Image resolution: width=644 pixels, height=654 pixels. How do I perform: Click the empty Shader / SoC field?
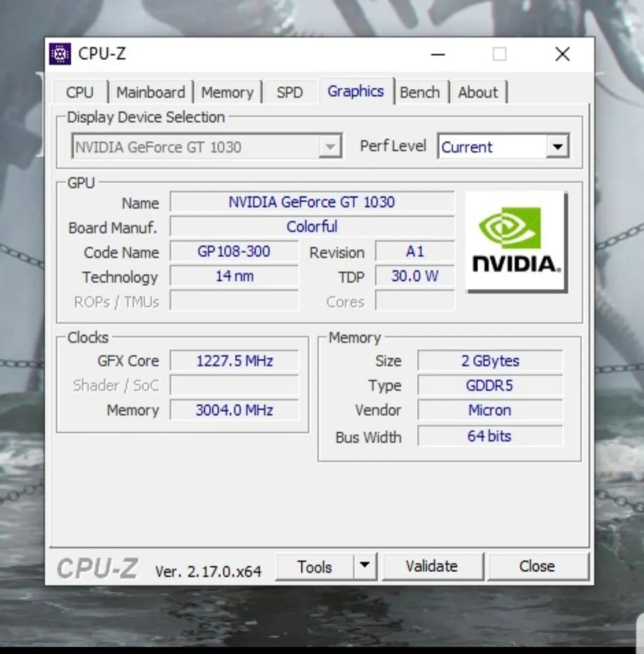[234, 385]
